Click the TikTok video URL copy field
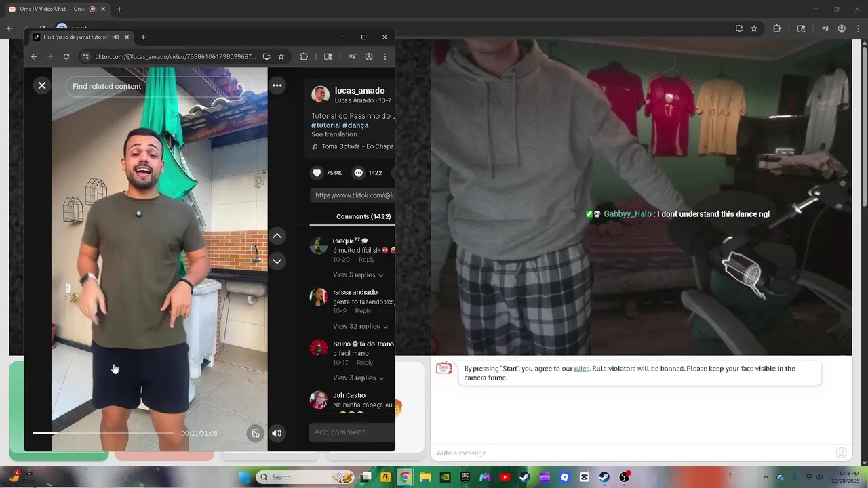868x488 pixels. [x=353, y=195]
